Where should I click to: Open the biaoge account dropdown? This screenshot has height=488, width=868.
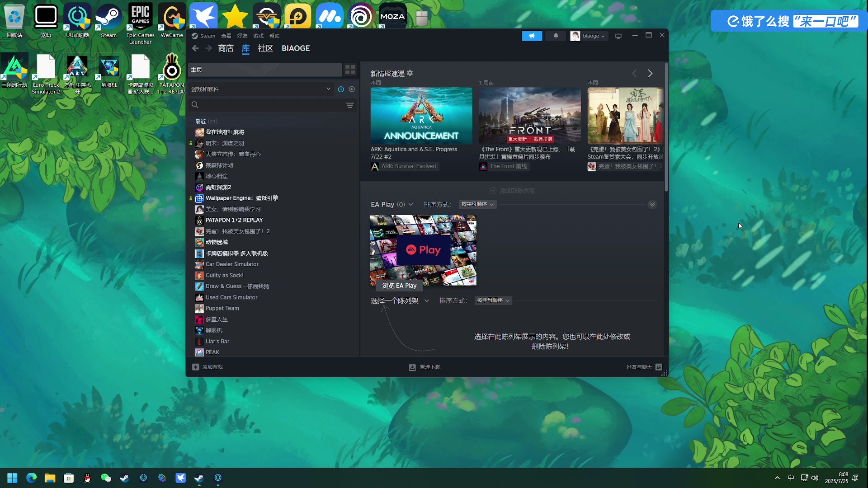pos(588,36)
